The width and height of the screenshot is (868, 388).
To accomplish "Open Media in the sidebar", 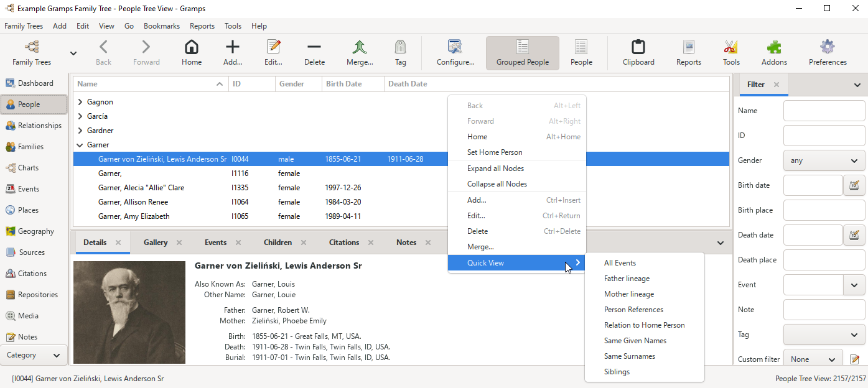I will click(x=34, y=316).
